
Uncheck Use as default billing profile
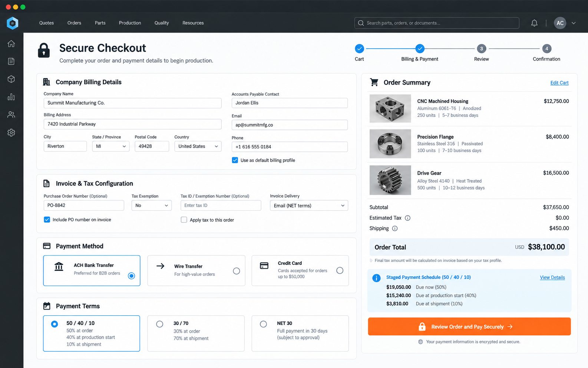click(x=235, y=160)
